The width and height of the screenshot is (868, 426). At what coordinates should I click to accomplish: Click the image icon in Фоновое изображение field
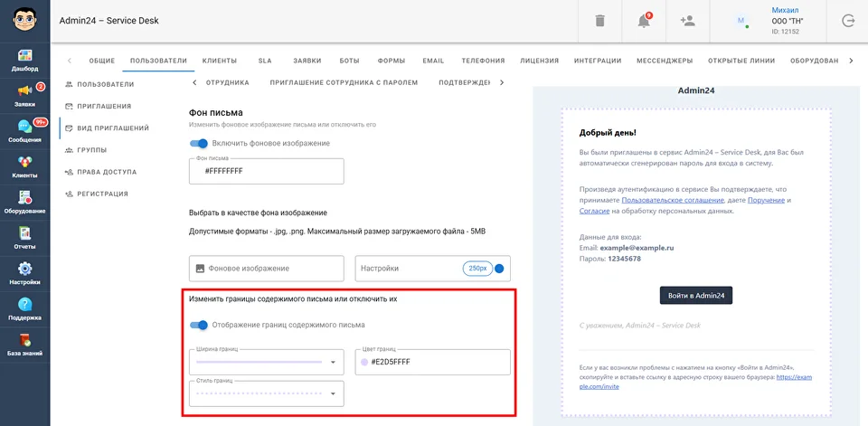click(201, 268)
